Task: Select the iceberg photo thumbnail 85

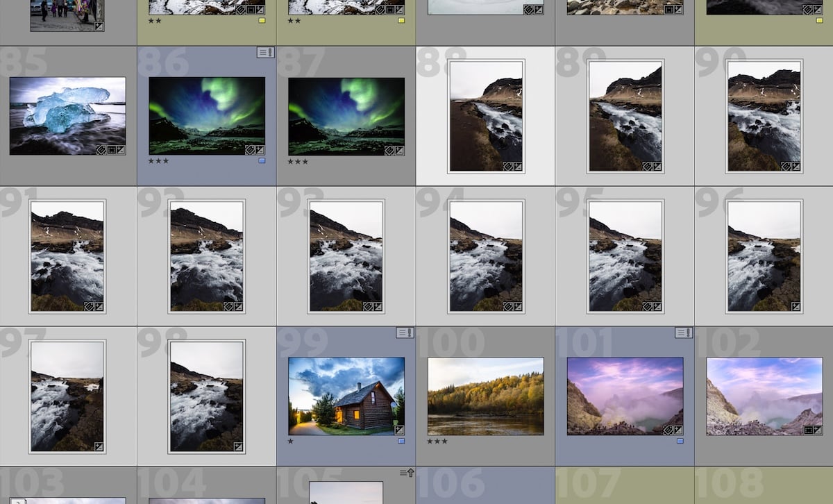Action: click(67, 117)
